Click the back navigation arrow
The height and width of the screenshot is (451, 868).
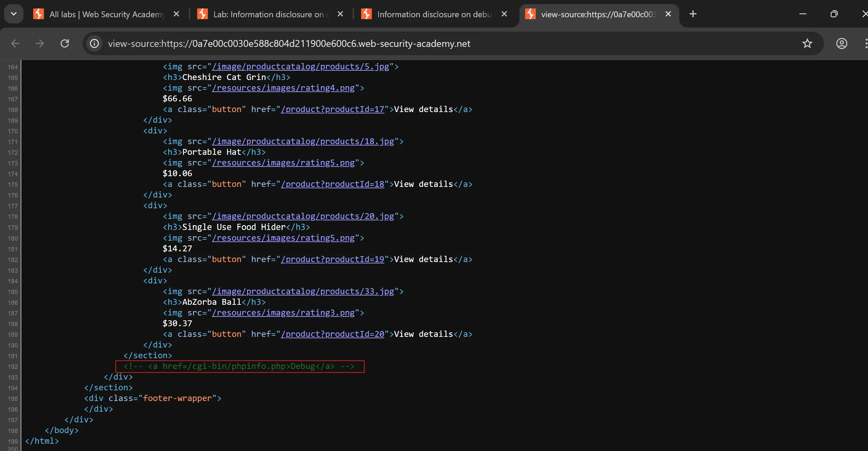tap(15, 43)
